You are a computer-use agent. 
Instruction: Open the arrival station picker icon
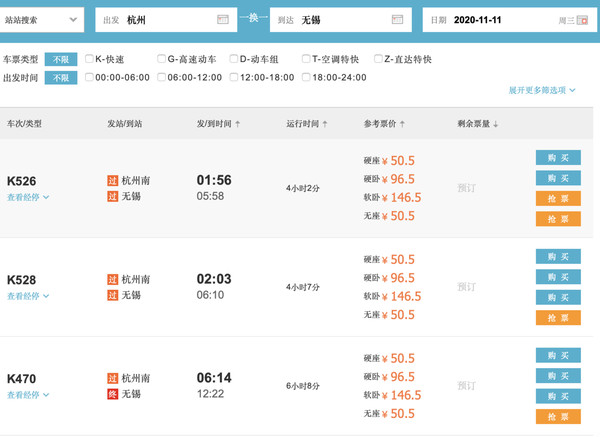(x=397, y=20)
